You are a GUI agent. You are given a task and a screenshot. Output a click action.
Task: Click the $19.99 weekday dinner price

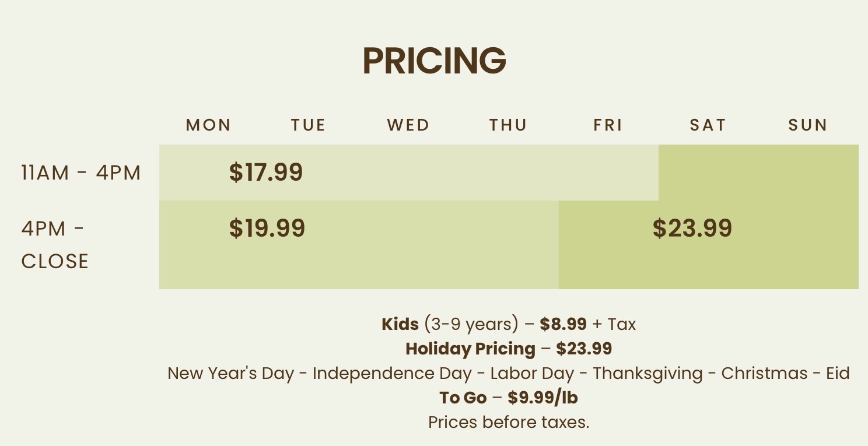[267, 228]
